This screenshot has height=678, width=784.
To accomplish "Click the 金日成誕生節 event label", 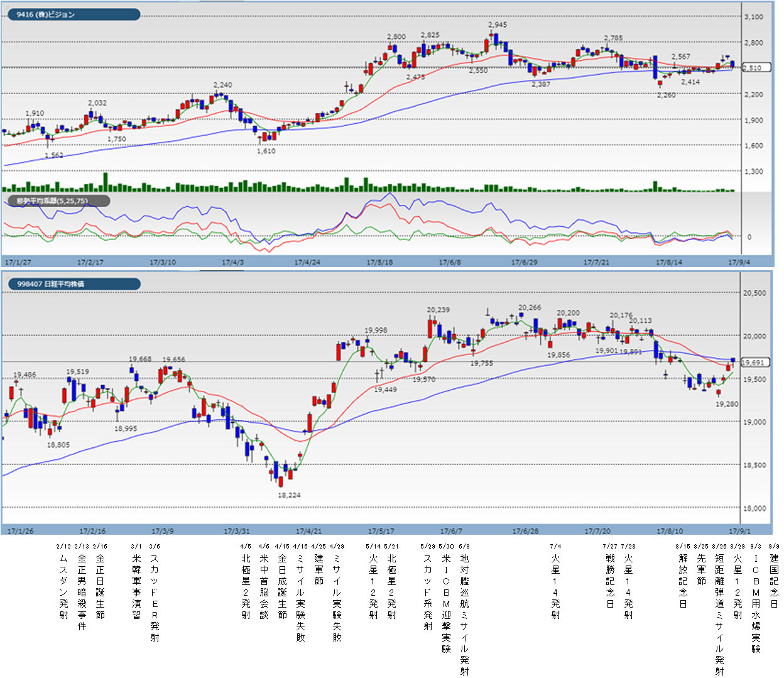I will click(282, 587).
